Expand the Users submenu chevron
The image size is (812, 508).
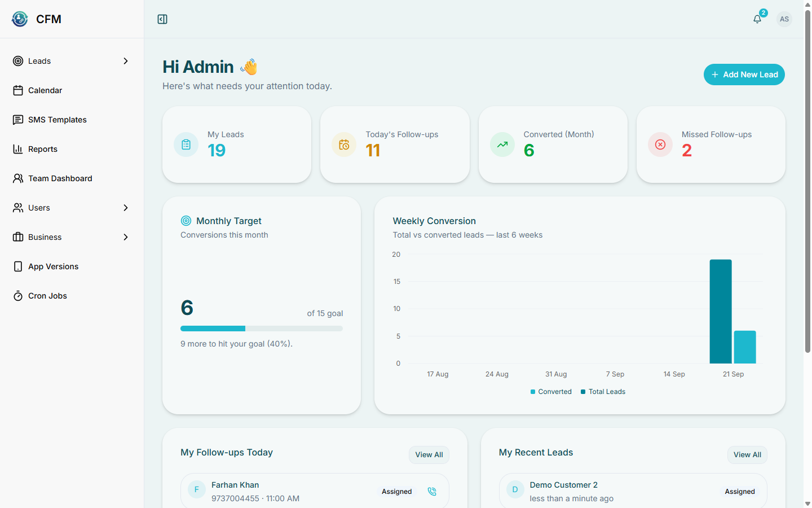126,208
